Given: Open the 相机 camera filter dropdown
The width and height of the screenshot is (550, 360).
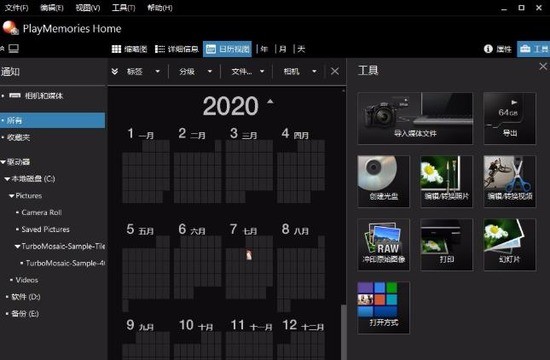Looking at the screenshot, I should (x=300, y=72).
